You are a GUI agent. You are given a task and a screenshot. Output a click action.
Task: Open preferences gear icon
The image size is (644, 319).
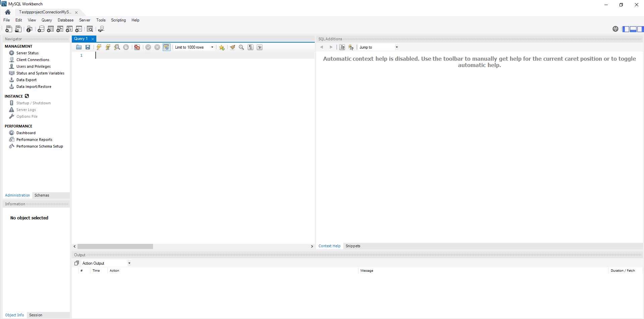coord(615,29)
